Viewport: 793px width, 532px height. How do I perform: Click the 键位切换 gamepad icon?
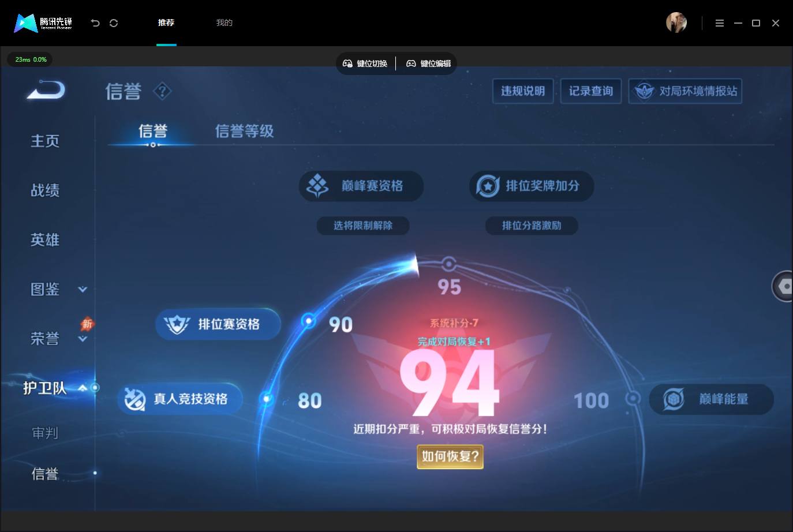click(x=347, y=63)
